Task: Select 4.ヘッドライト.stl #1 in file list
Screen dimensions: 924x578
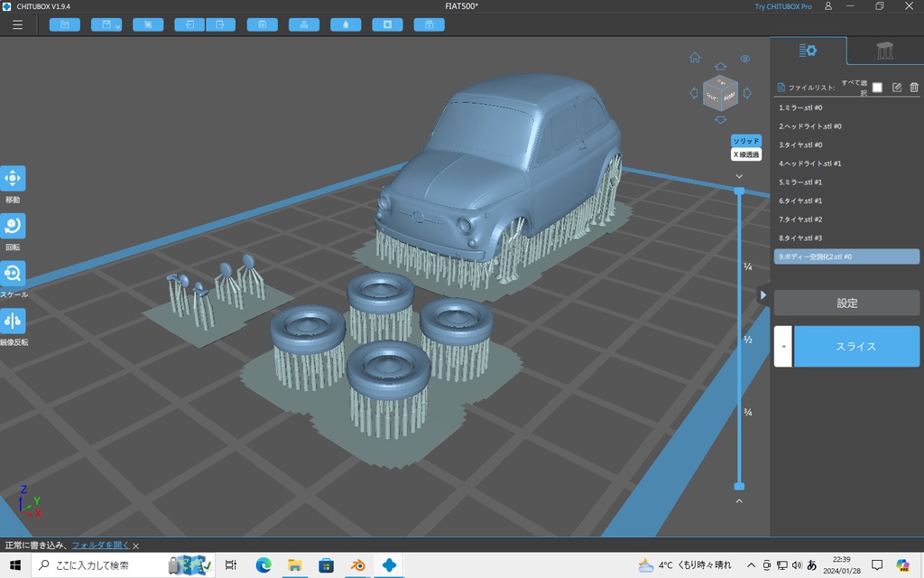Action: 846,163
